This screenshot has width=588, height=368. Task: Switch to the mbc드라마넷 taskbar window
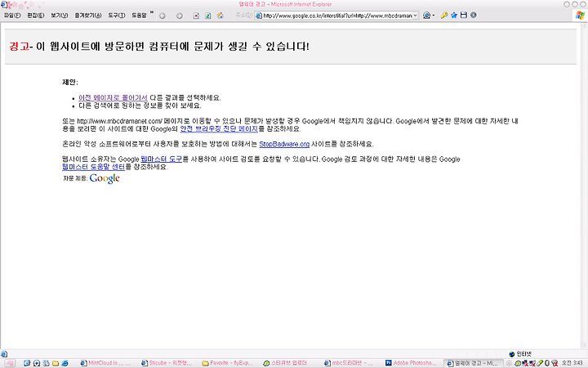(x=350, y=363)
